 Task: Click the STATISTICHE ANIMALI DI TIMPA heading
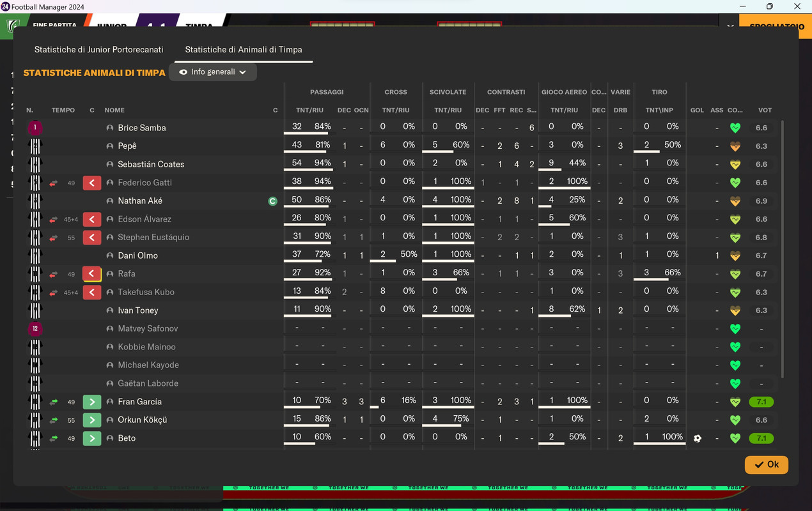click(x=95, y=73)
